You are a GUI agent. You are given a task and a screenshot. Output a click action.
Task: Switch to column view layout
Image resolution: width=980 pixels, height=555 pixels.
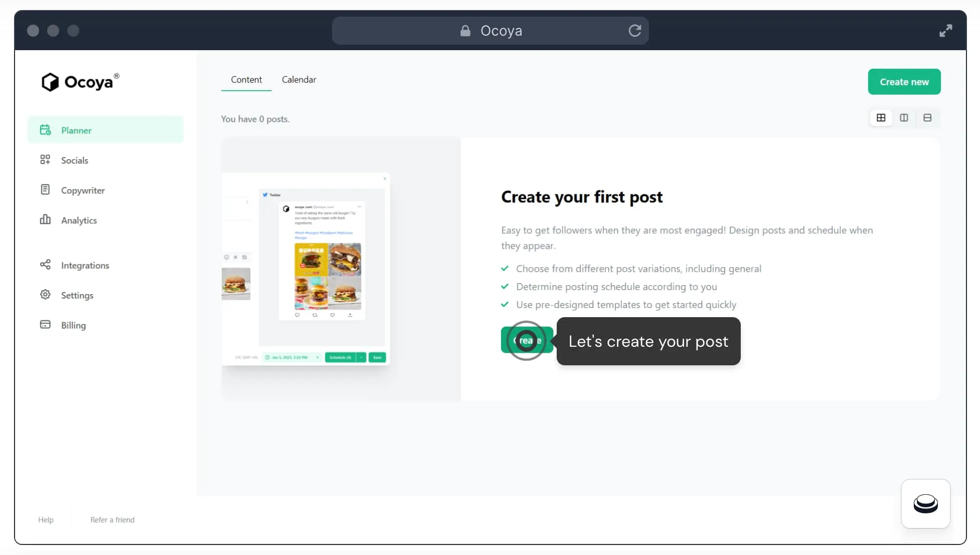[904, 117]
